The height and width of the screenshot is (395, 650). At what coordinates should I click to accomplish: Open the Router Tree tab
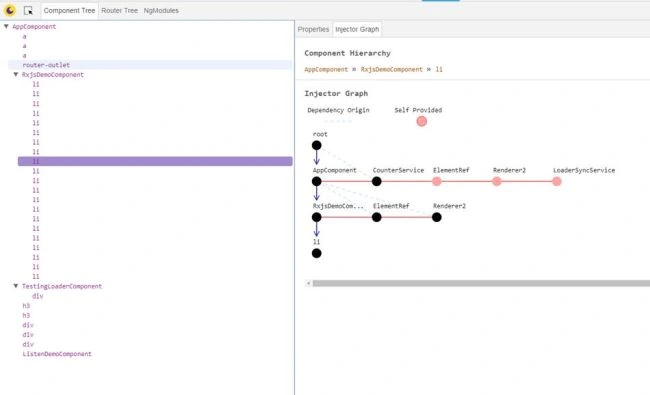click(119, 11)
